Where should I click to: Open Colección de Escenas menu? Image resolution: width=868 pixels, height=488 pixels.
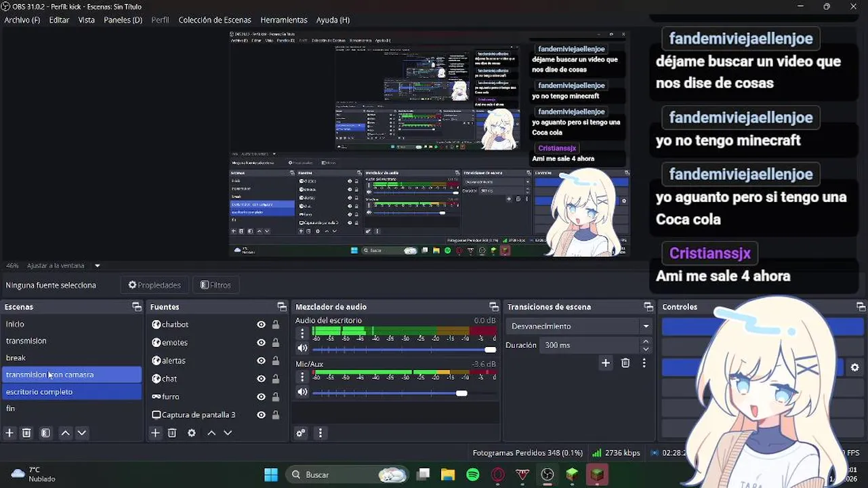tap(215, 20)
